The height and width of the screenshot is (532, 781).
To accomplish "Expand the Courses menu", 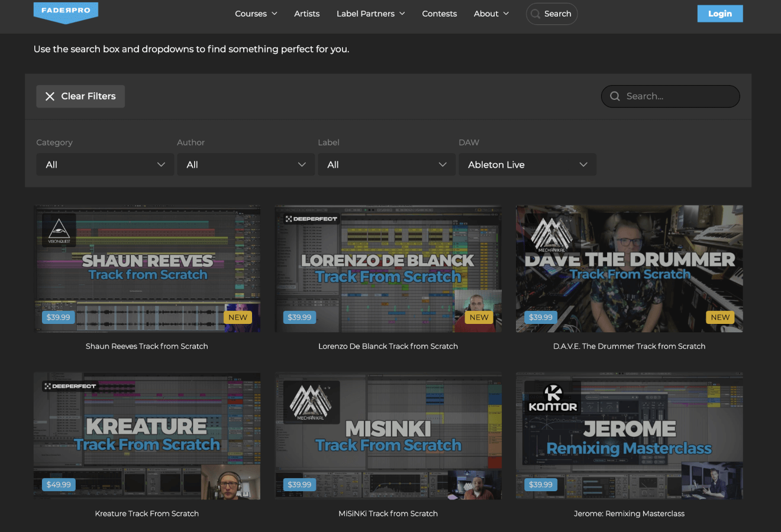I will click(256, 14).
